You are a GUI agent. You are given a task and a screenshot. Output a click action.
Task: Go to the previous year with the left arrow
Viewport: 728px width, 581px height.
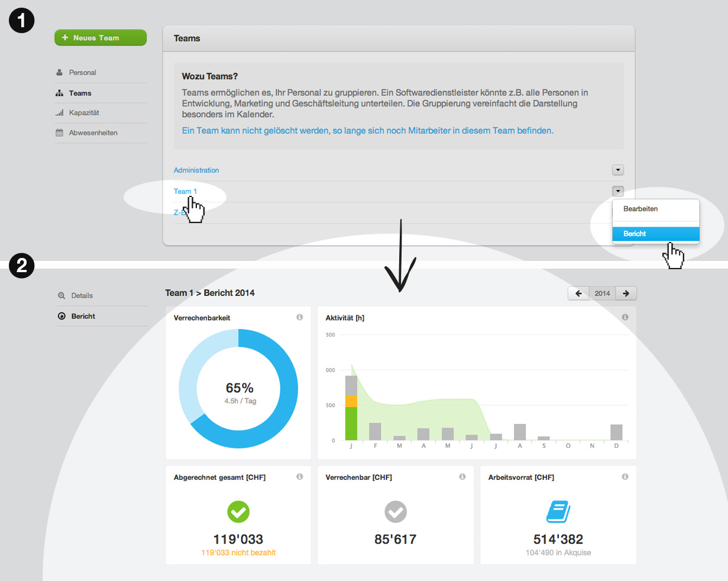(578, 293)
